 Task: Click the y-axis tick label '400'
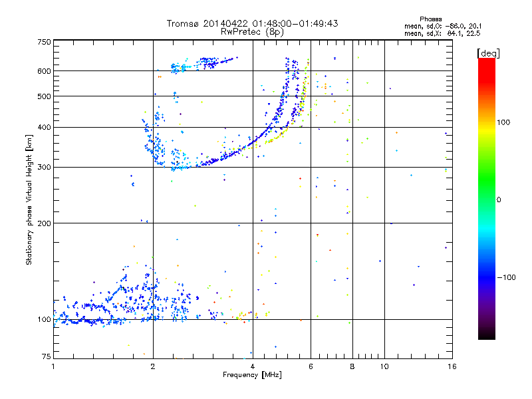44,128
